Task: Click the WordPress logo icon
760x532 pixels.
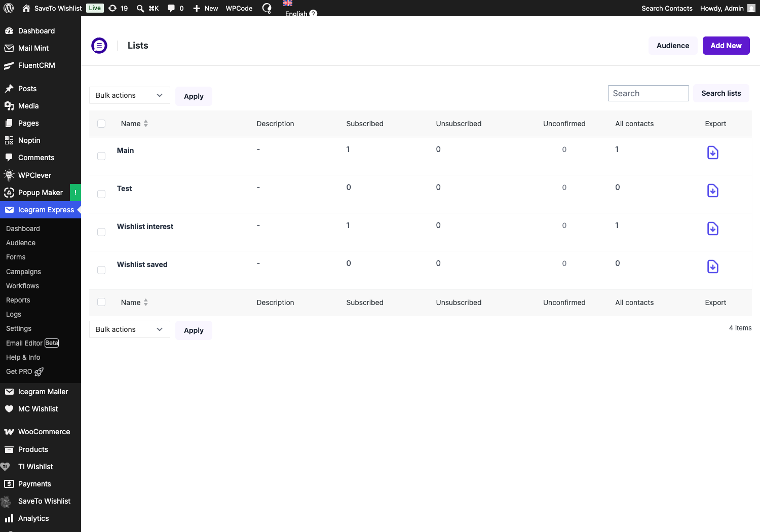Action: coord(9,8)
